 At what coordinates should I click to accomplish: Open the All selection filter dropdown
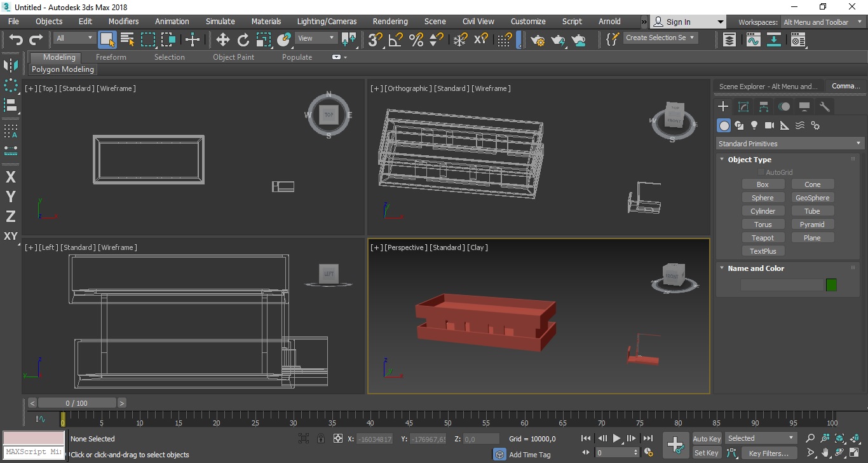point(74,38)
